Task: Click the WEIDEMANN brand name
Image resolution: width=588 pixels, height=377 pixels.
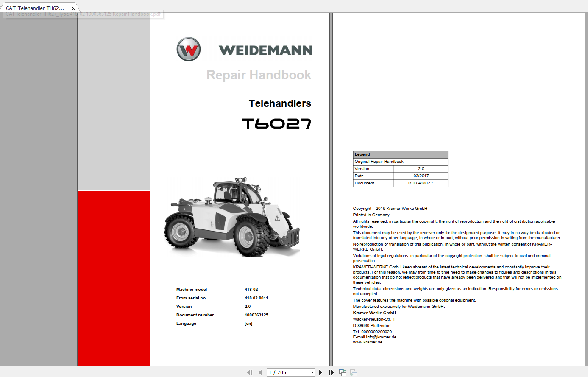Action: (266, 50)
